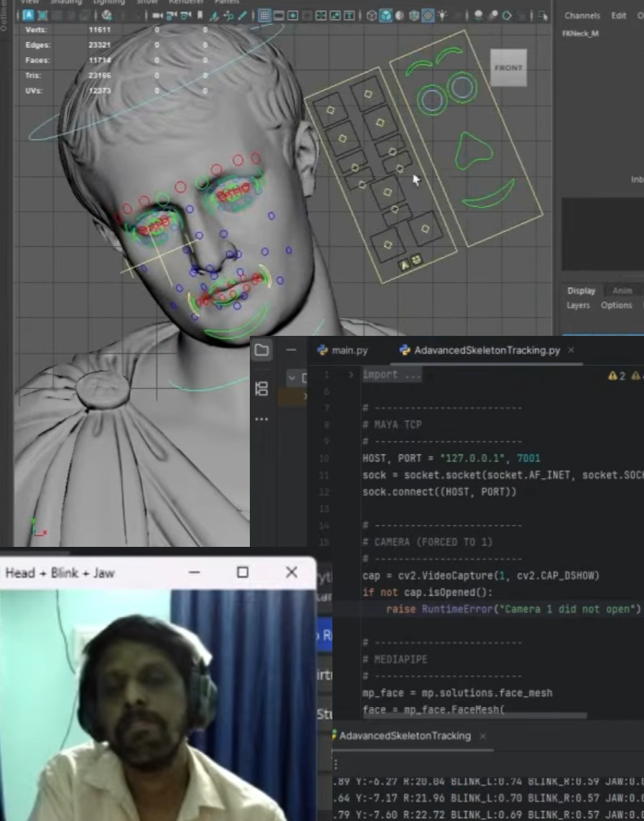Open the Options menu in layer editor
Viewport: 644px width, 821px height.
(616, 305)
